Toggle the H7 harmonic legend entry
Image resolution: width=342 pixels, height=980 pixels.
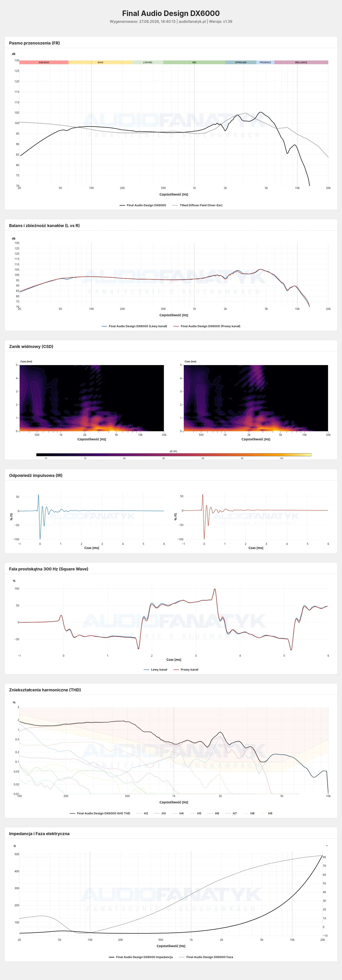click(x=231, y=813)
